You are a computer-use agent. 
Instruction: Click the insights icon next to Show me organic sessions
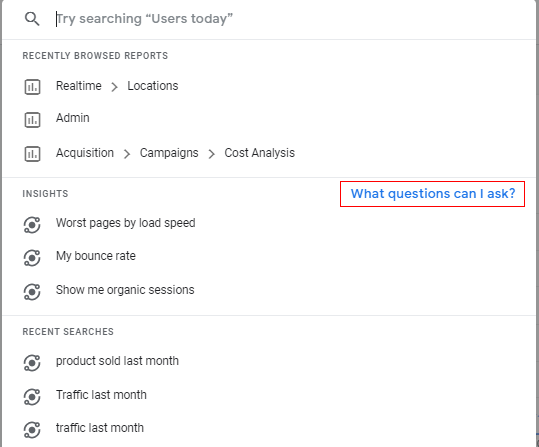click(x=32, y=292)
